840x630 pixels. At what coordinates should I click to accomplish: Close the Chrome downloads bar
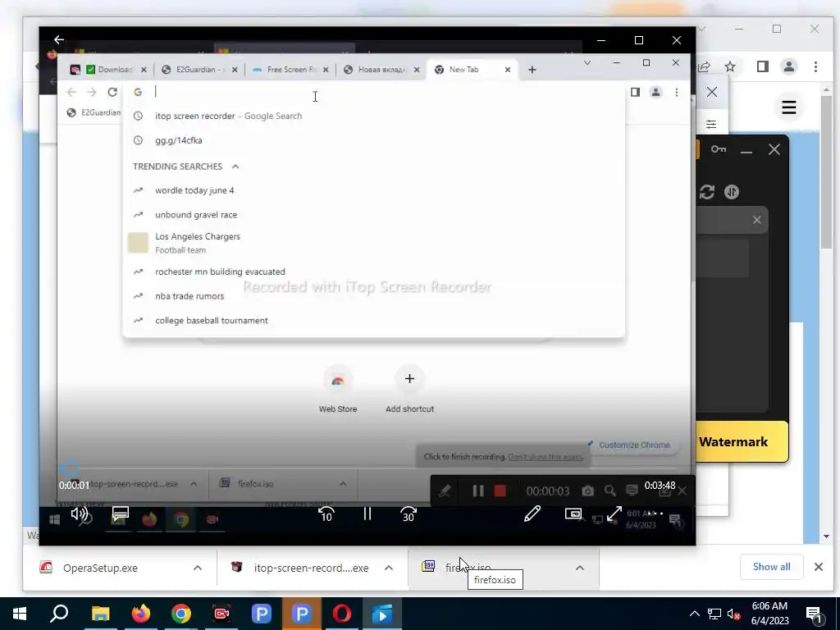[x=818, y=567]
